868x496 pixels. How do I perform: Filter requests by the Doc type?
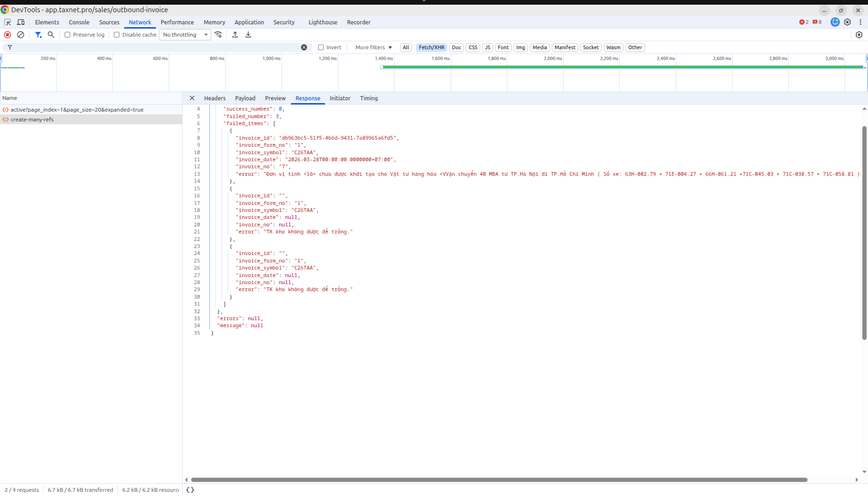[x=456, y=47]
